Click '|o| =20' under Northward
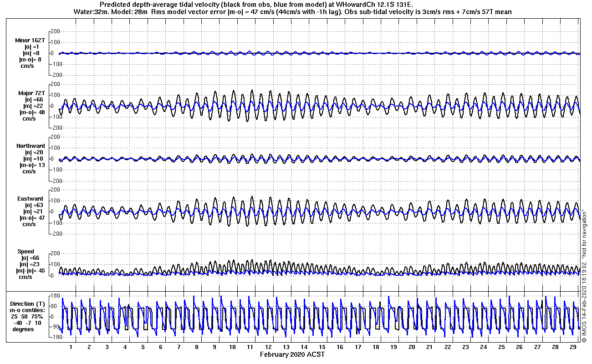592x364 pixels. [34, 152]
